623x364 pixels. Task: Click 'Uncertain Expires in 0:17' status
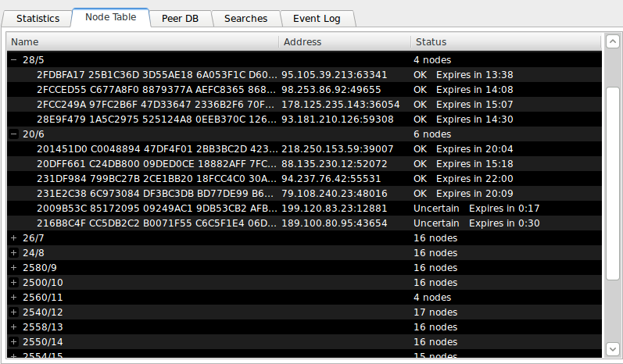(x=476, y=209)
